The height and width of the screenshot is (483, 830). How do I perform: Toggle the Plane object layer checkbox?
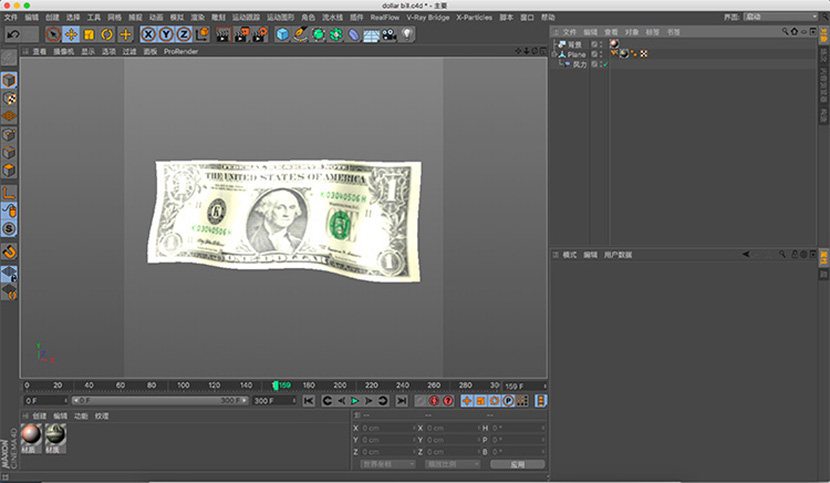[594, 54]
